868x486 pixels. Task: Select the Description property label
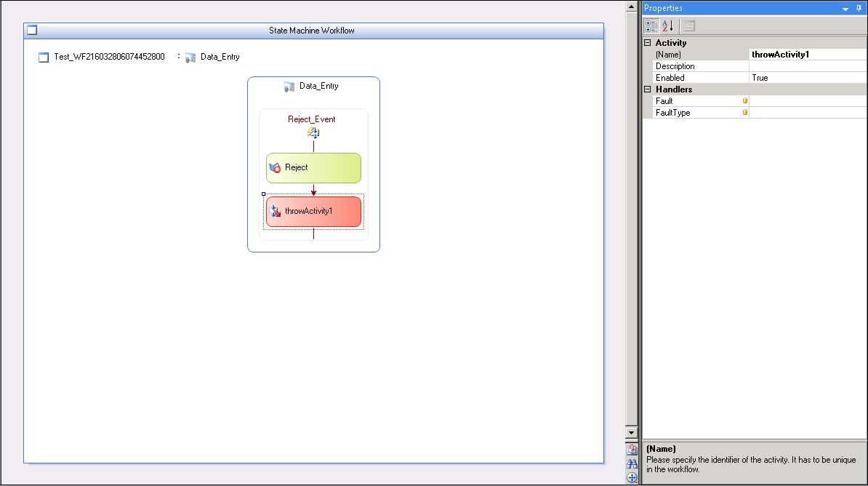point(675,66)
